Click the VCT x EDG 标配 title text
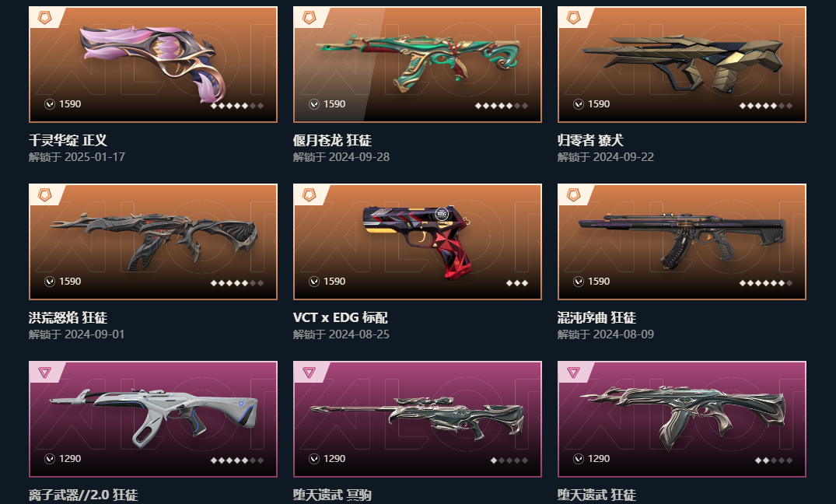Image resolution: width=836 pixels, height=504 pixels. (340, 318)
